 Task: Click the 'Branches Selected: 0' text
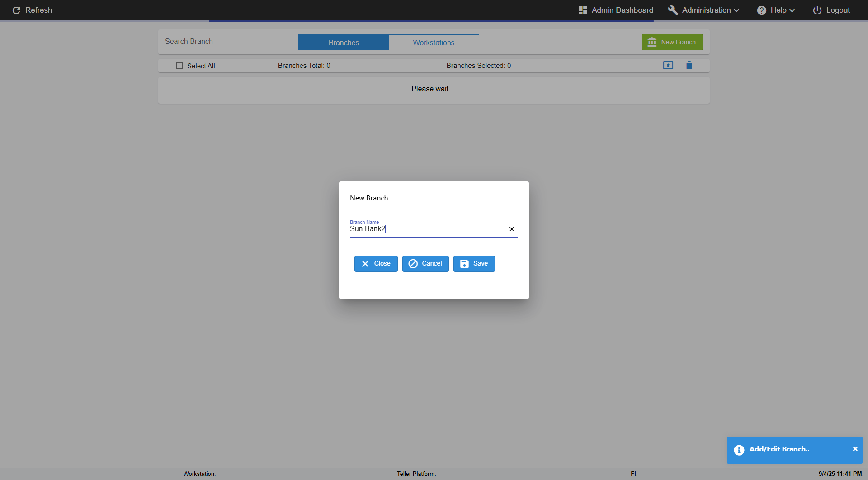(x=479, y=66)
